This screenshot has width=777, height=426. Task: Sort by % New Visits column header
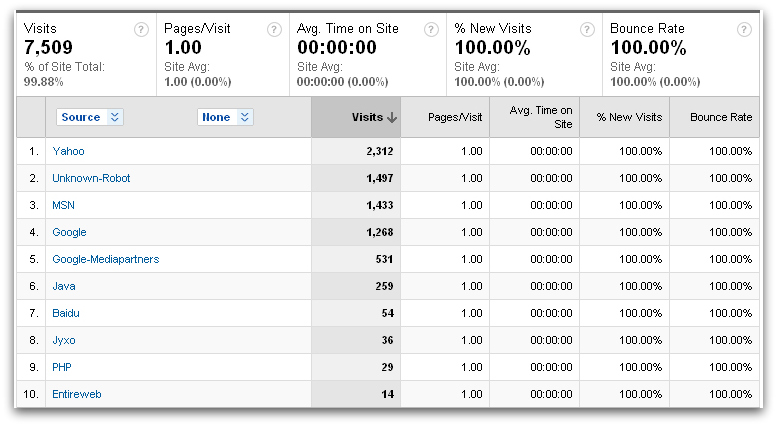tap(629, 117)
